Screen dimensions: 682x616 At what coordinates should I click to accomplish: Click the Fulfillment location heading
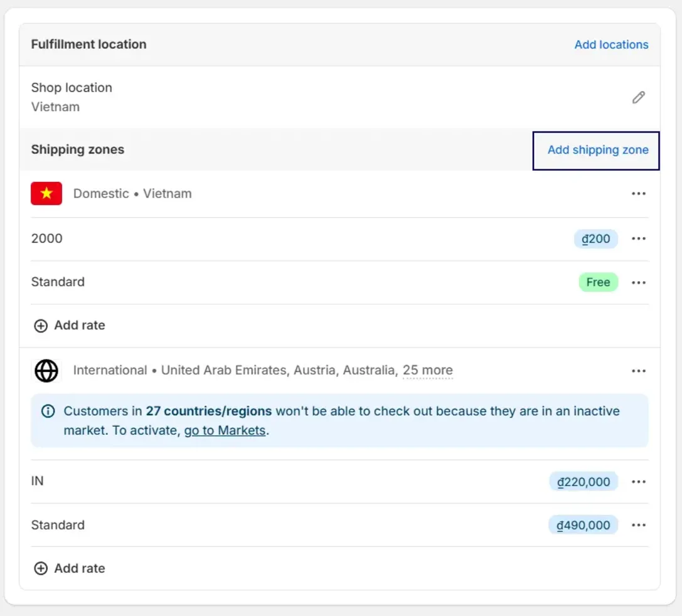[x=88, y=45]
